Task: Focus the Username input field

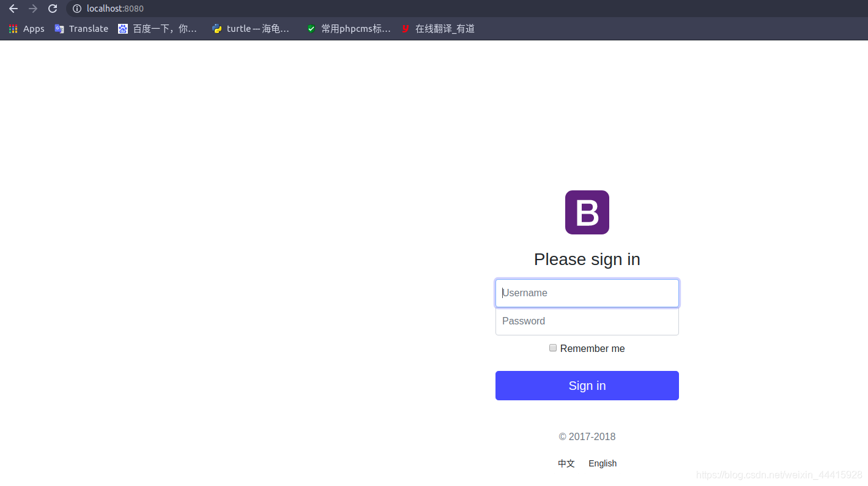Action: click(587, 293)
